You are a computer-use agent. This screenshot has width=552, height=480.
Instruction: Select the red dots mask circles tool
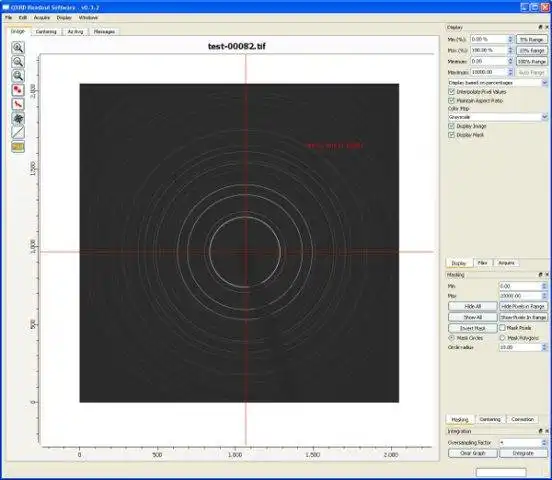coord(18,90)
